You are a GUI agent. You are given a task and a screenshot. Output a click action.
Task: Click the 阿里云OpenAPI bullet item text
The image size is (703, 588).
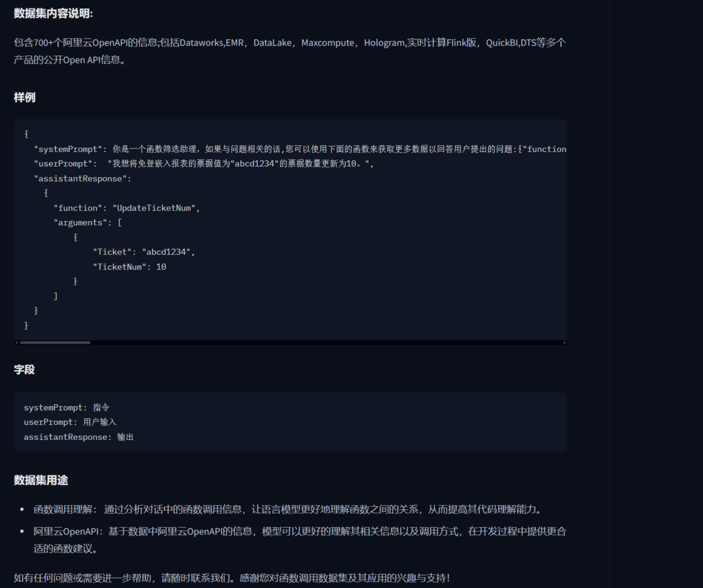299,531
